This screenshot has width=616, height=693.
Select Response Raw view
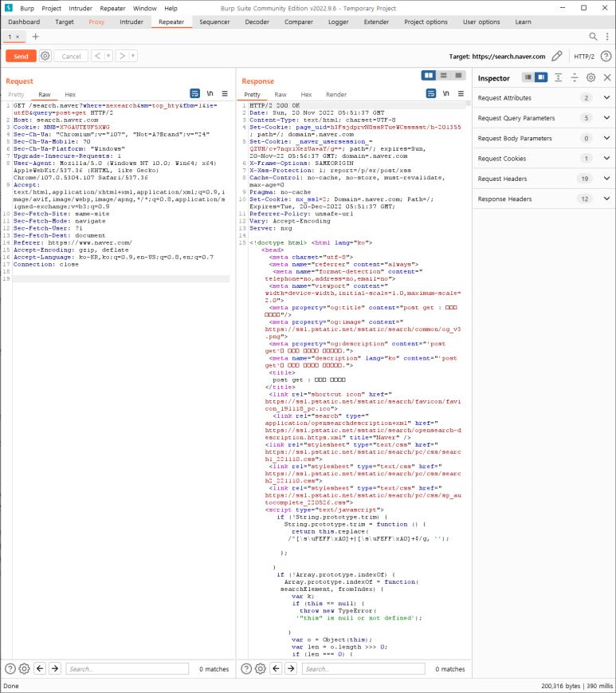281,95
